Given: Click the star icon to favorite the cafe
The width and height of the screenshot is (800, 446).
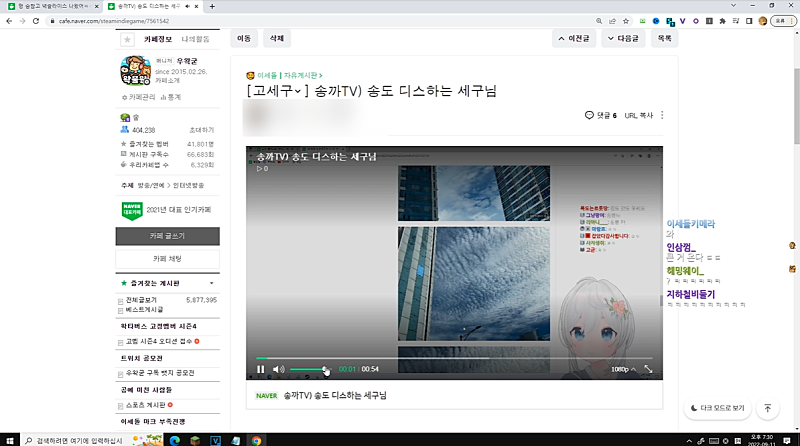Looking at the screenshot, I should (x=126, y=39).
